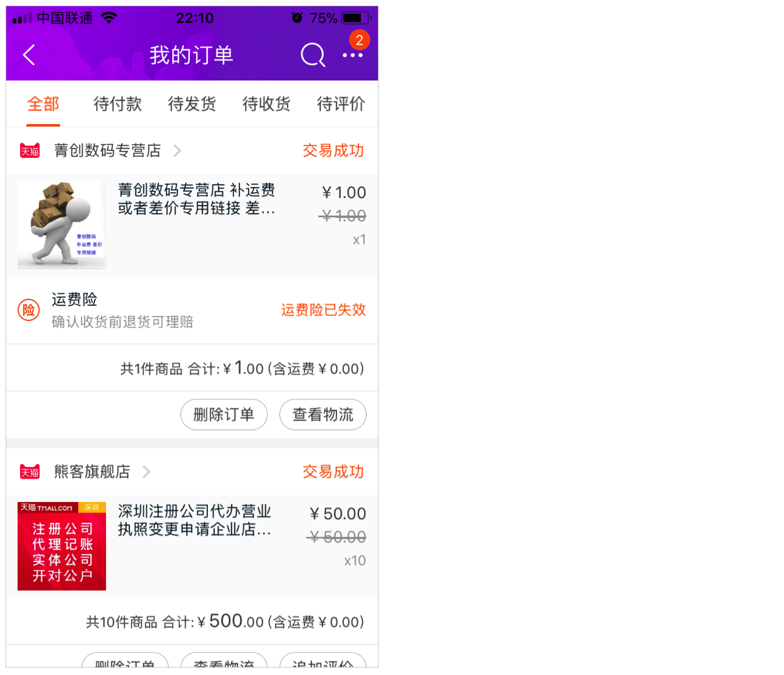Tap the 中国联通 carrier label
This screenshot has width=784, height=675.
click(65, 18)
